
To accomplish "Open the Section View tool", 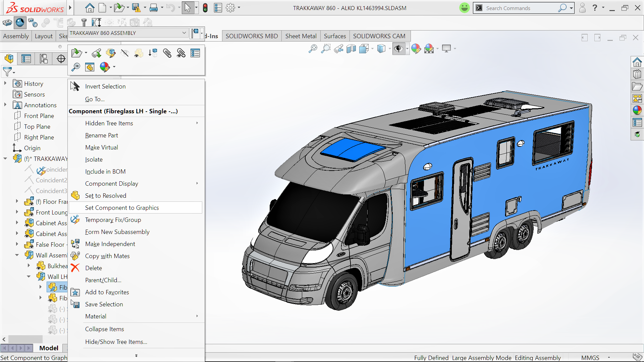I will tap(351, 49).
